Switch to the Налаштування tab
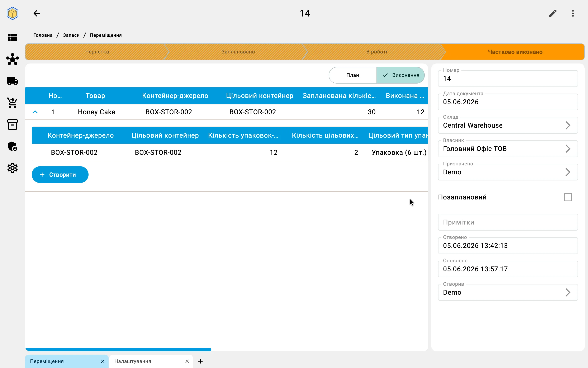Screen dimensions: 588x368 (x=133, y=361)
